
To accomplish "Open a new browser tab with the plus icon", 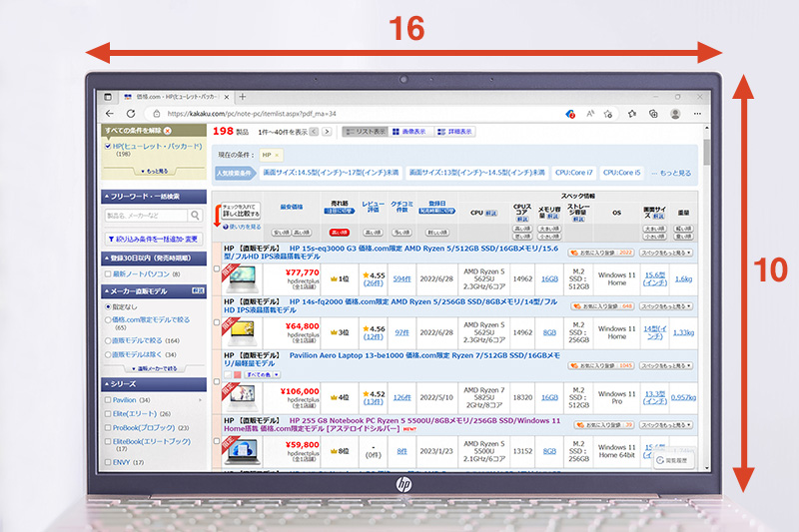I will [240, 97].
